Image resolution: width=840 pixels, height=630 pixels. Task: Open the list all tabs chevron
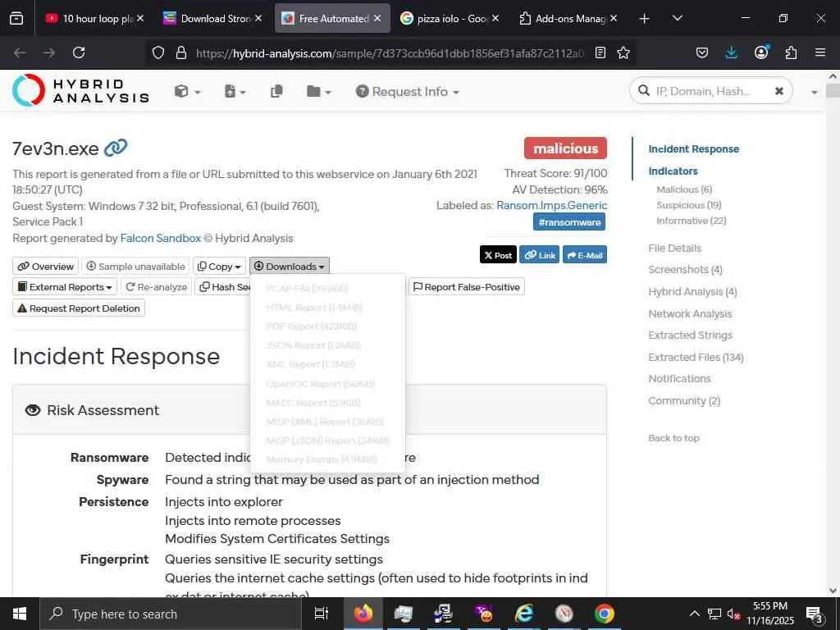tap(677, 18)
